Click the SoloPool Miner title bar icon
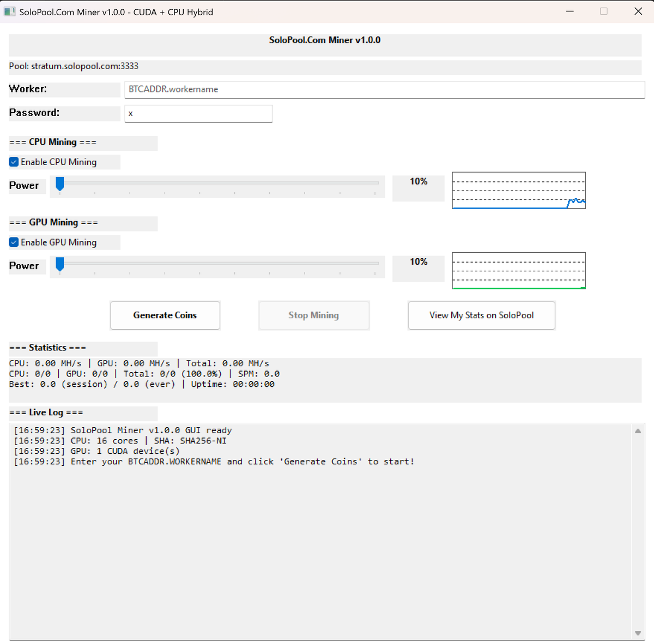Screen dimensions: 654x644 point(9,11)
